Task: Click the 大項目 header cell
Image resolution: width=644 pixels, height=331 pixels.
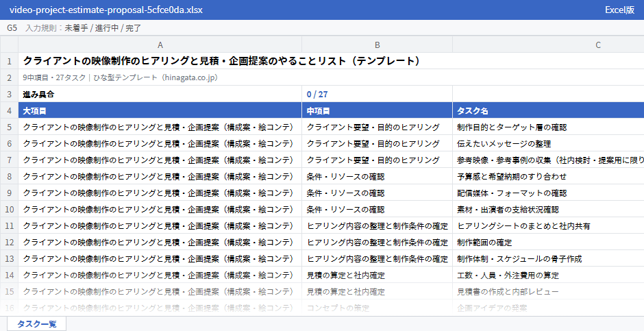Action: click(x=160, y=110)
